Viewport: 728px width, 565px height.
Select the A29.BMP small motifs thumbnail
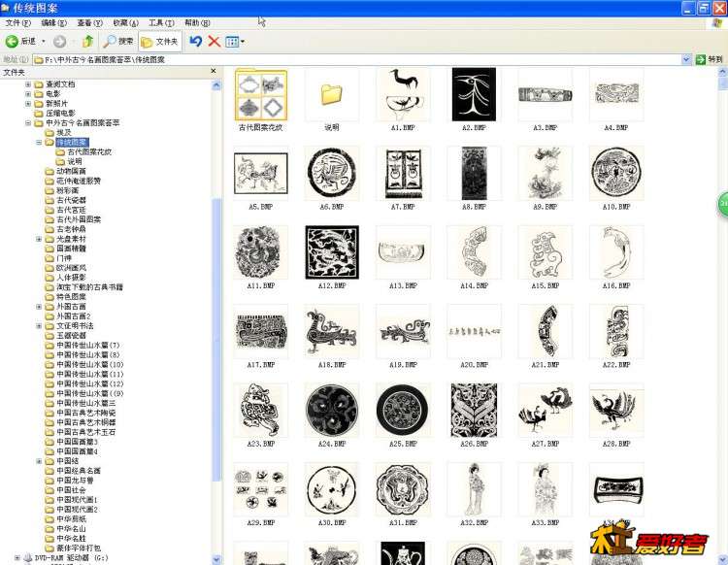pyautogui.click(x=261, y=489)
